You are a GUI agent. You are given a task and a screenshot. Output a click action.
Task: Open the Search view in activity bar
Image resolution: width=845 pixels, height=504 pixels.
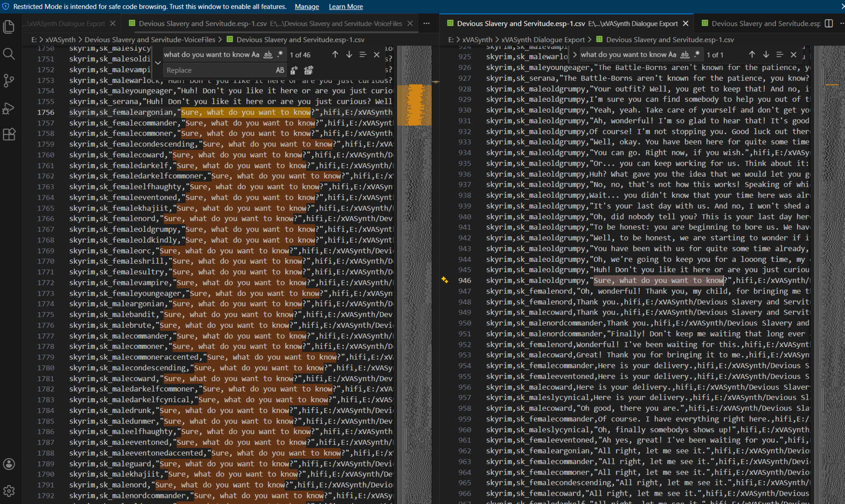coord(9,54)
